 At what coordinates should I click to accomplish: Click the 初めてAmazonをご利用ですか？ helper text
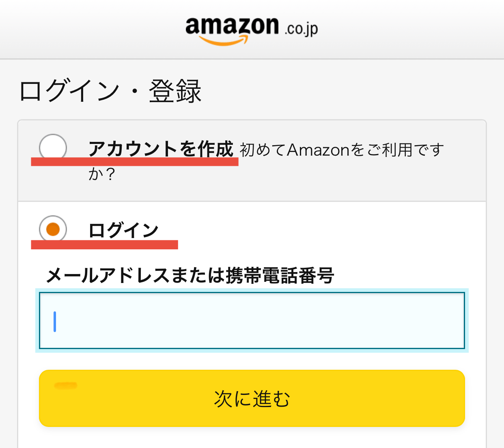click(x=342, y=150)
